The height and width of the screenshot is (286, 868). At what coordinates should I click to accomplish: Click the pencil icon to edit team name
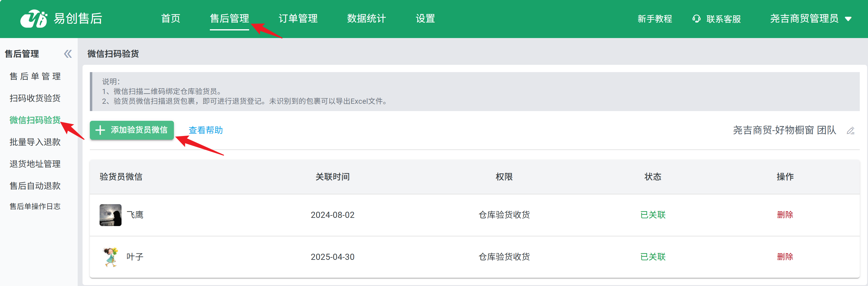[x=850, y=131]
